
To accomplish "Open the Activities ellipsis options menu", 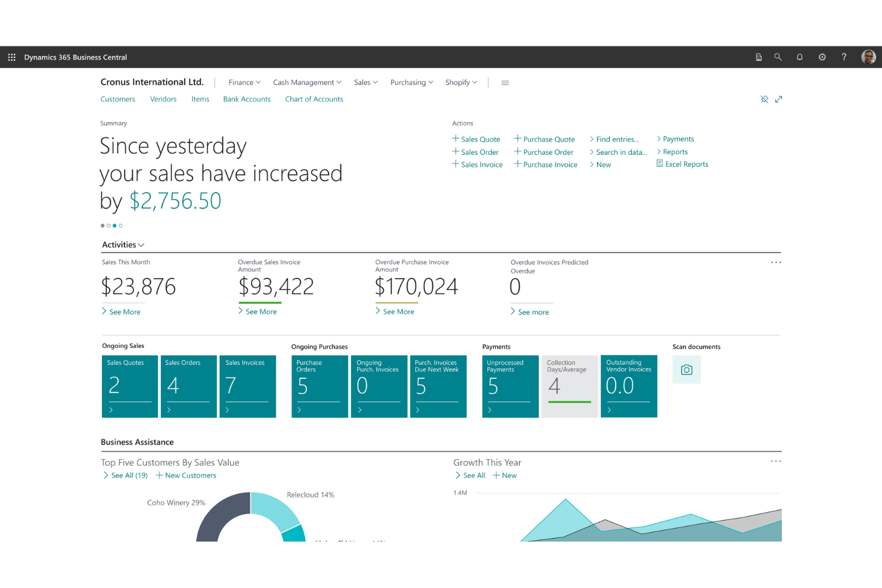I will [775, 262].
